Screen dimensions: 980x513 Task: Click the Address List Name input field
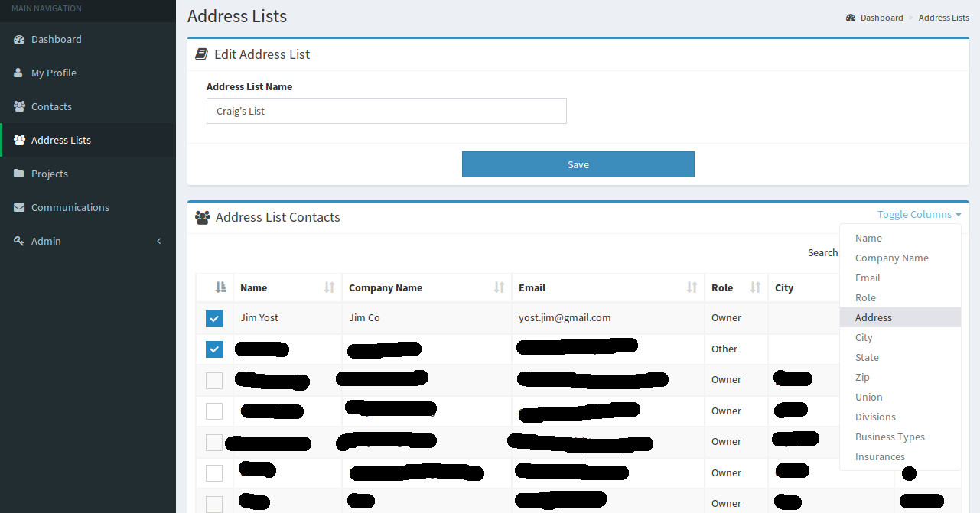pos(386,111)
